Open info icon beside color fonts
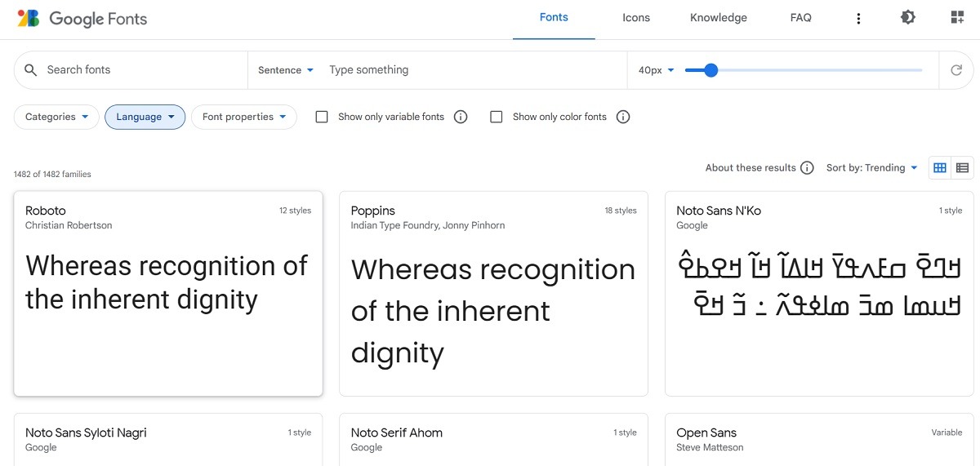 click(x=623, y=117)
